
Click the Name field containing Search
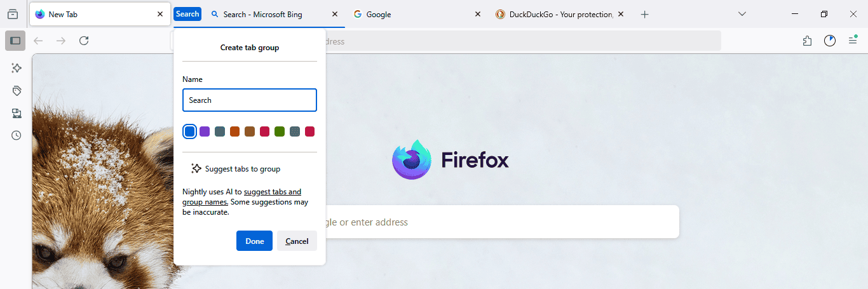tap(250, 100)
